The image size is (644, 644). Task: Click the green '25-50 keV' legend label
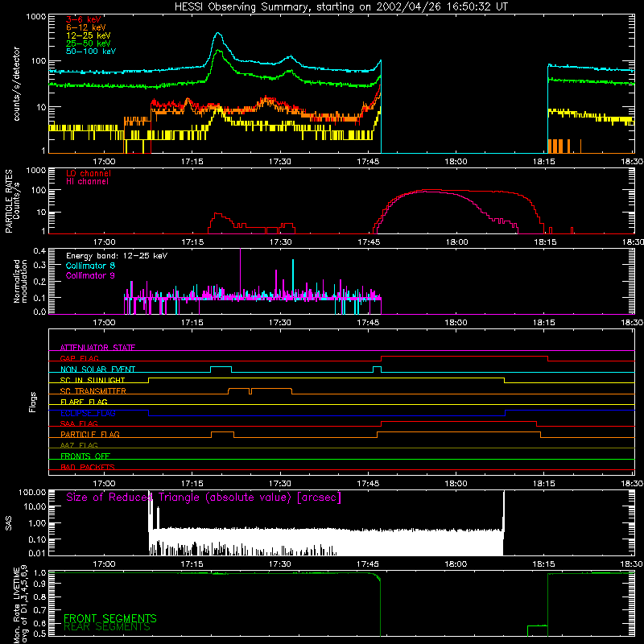point(89,43)
